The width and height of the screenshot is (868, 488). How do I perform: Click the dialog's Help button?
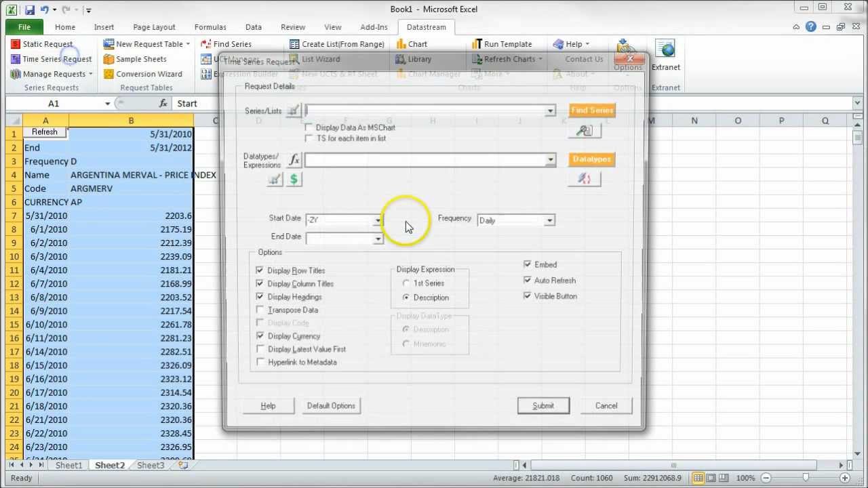pyautogui.click(x=269, y=406)
